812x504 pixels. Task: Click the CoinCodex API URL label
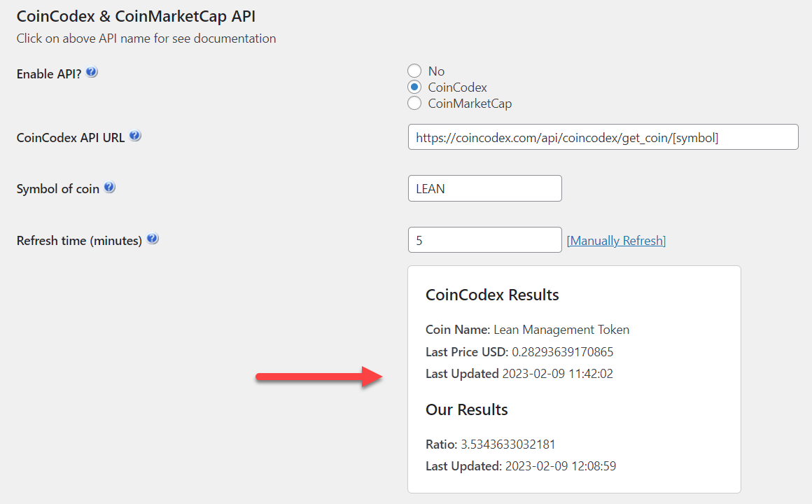[x=71, y=138]
